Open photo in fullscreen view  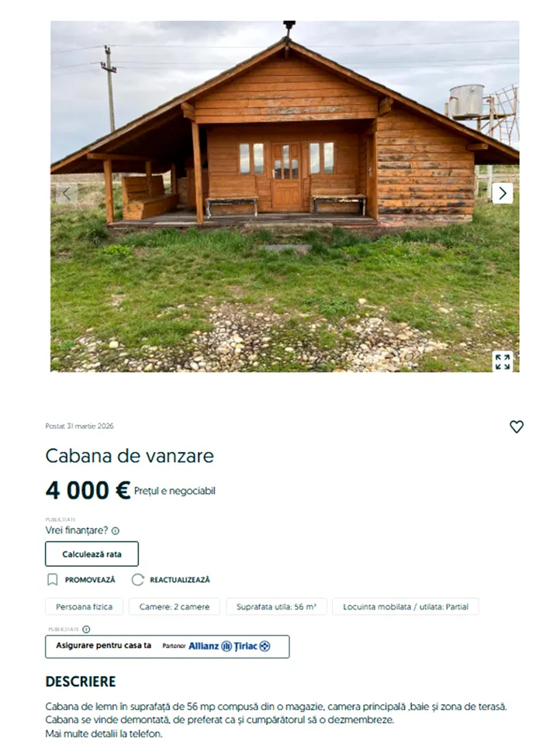503,361
